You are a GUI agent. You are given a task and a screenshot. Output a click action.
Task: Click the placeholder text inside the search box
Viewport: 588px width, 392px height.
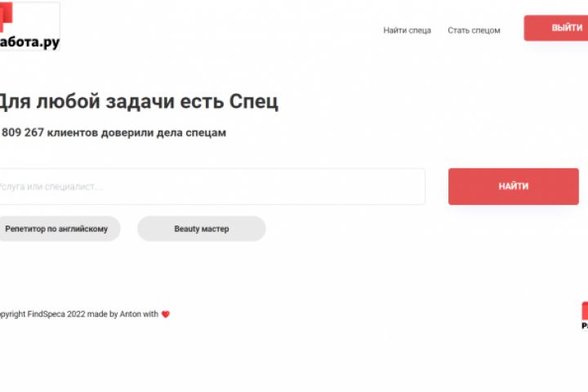[51, 187]
